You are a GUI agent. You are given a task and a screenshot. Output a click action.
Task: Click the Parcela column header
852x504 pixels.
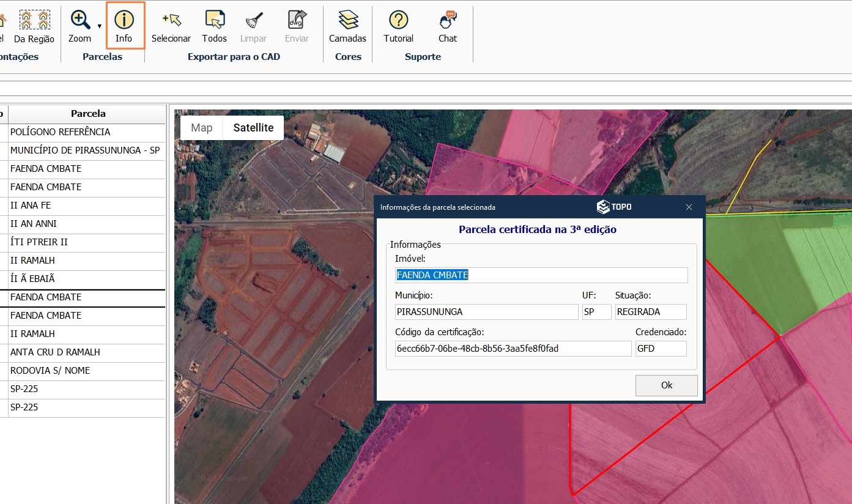coord(88,114)
